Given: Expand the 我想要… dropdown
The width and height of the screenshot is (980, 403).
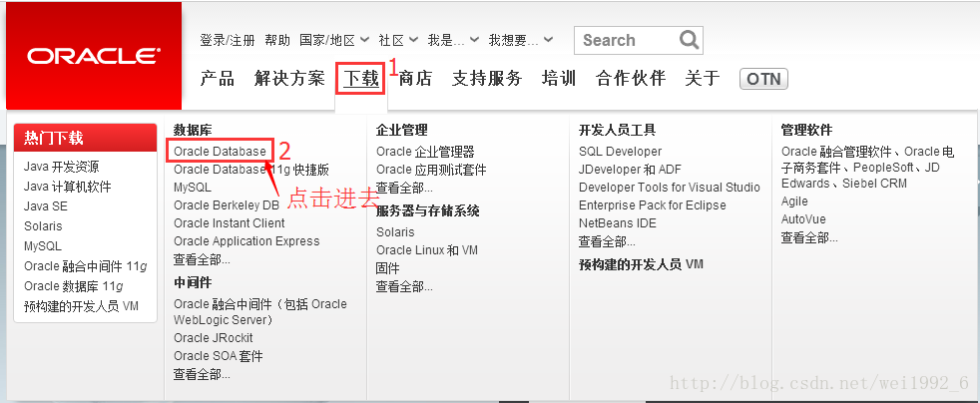Looking at the screenshot, I should (x=521, y=41).
